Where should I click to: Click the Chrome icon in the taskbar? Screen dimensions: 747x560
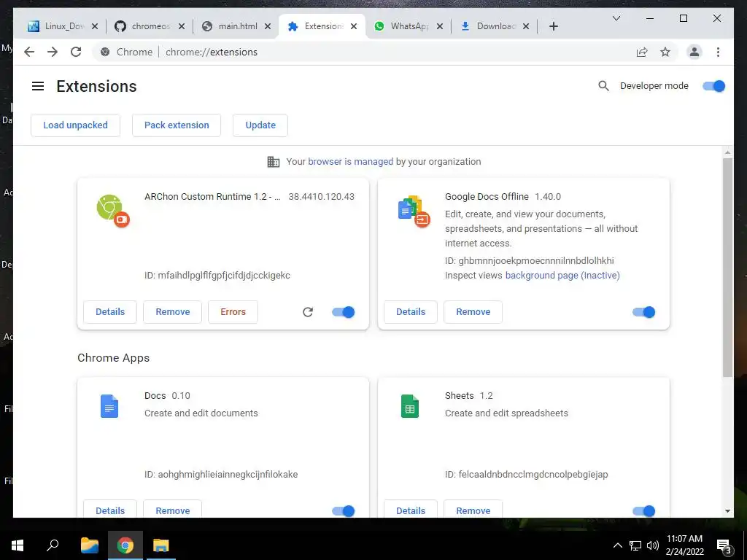coord(125,545)
